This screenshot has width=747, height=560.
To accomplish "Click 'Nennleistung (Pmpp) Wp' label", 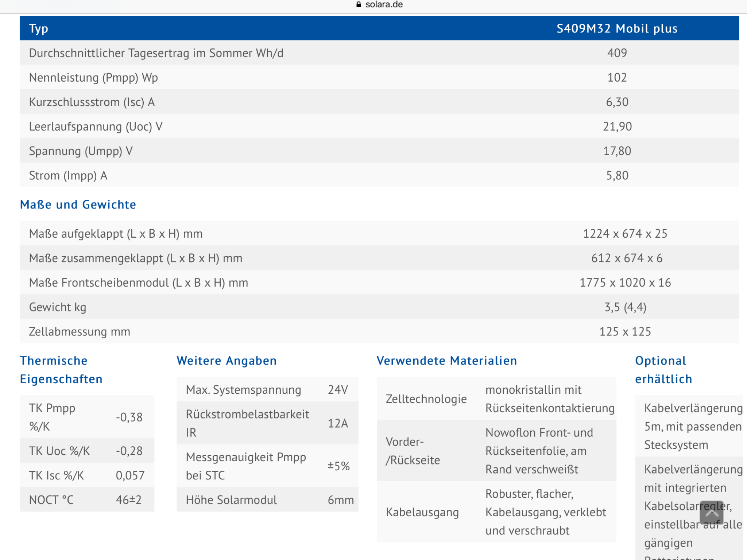I will [93, 77].
